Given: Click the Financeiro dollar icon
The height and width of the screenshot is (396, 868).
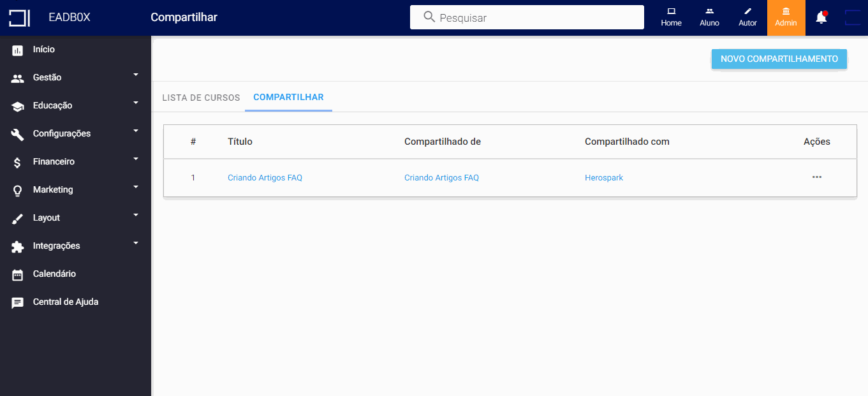Looking at the screenshot, I should tap(18, 163).
